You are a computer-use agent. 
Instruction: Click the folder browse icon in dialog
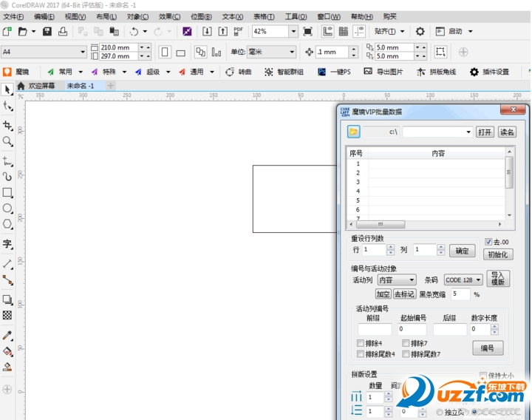click(353, 132)
